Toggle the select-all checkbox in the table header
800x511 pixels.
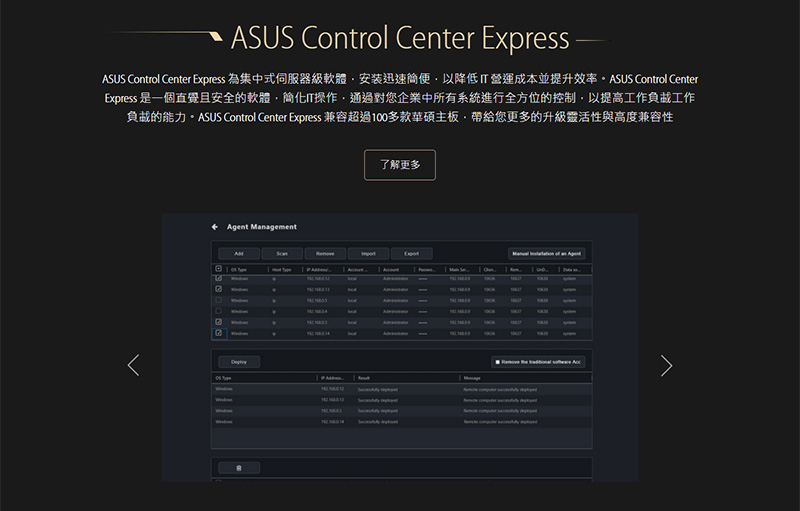[218, 269]
